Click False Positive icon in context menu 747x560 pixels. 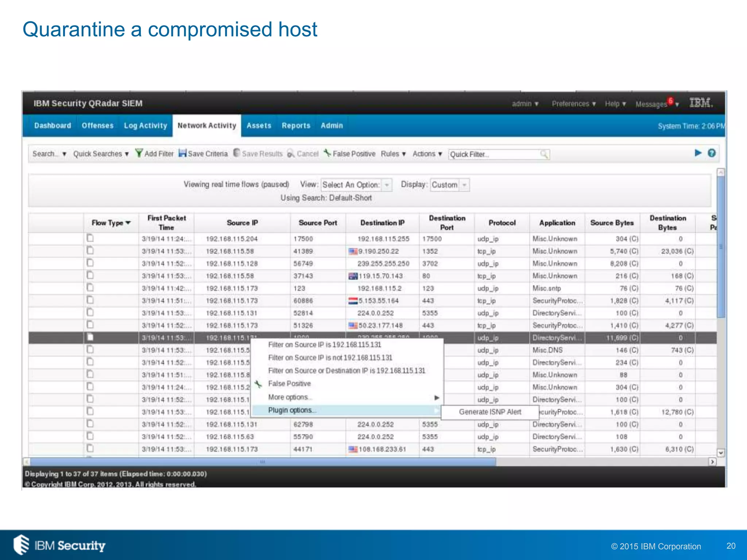coord(259,384)
